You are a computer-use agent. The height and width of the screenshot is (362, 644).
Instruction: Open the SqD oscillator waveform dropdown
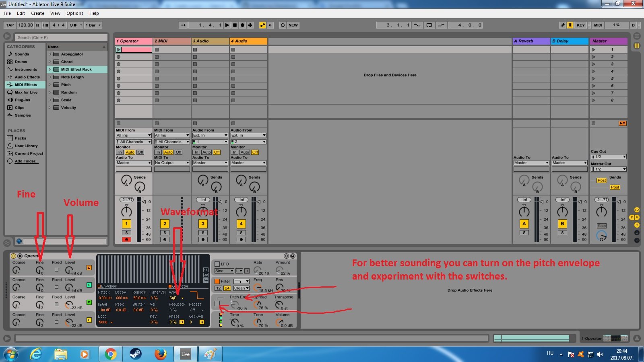click(x=176, y=298)
